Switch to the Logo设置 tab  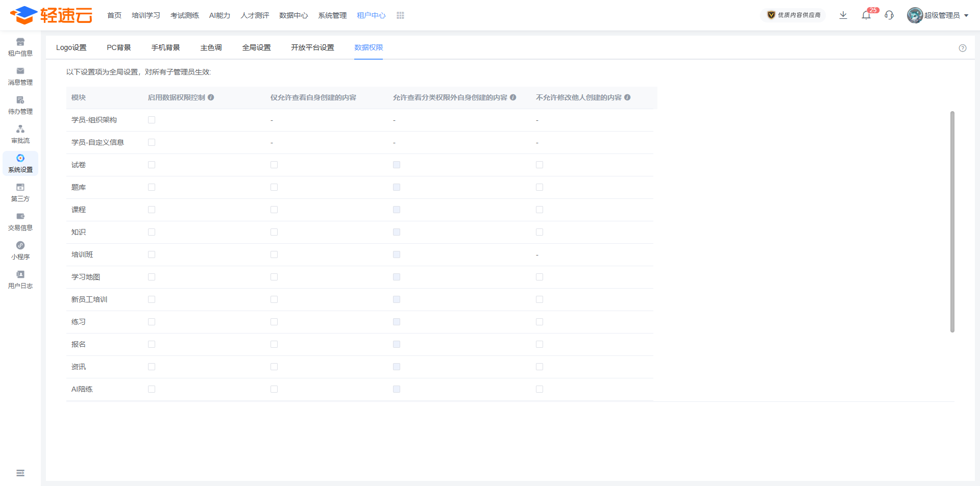(x=71, y=47)
